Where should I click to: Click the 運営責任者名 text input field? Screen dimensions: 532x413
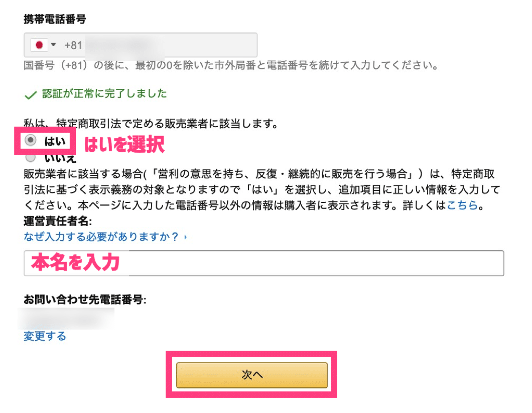263,263
